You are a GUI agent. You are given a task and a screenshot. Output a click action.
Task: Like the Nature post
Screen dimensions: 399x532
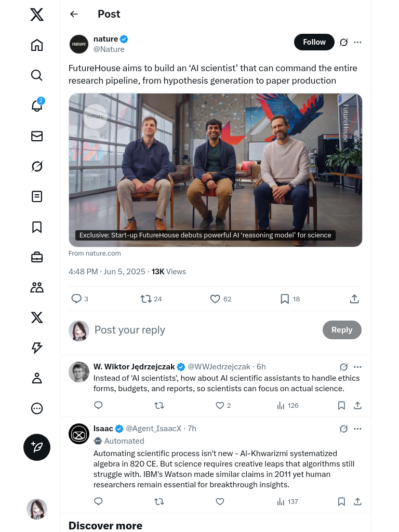point(215,299)
